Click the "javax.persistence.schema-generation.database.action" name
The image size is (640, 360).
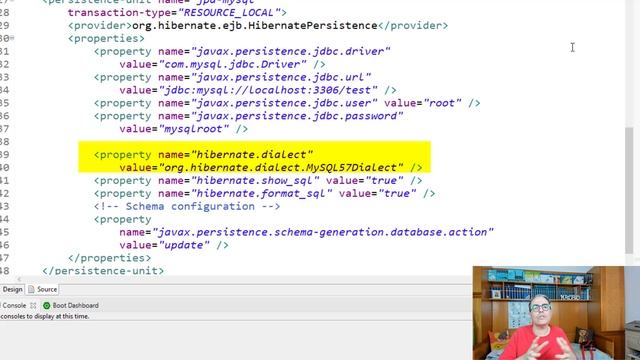(323, 232)
